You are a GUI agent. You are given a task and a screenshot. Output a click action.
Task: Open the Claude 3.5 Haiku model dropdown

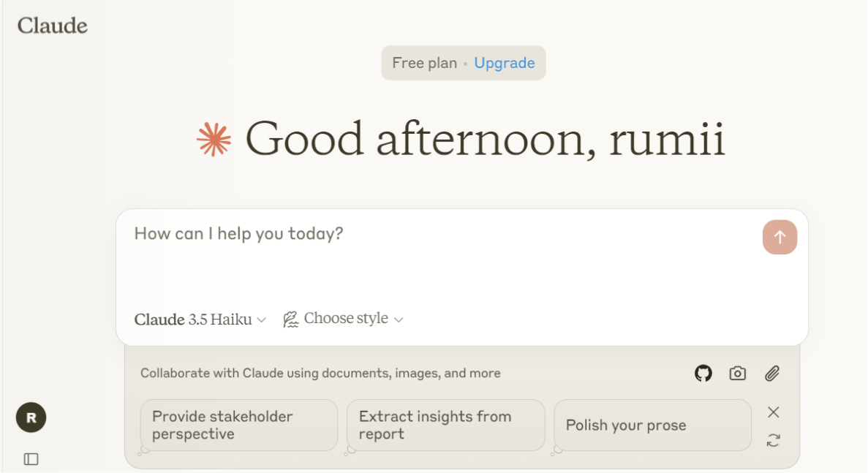(200, 319)
